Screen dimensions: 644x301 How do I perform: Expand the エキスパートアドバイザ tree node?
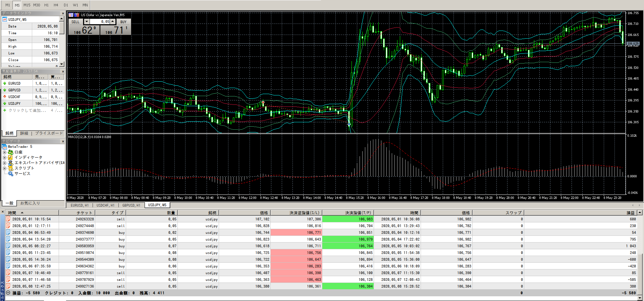point(5,163)
